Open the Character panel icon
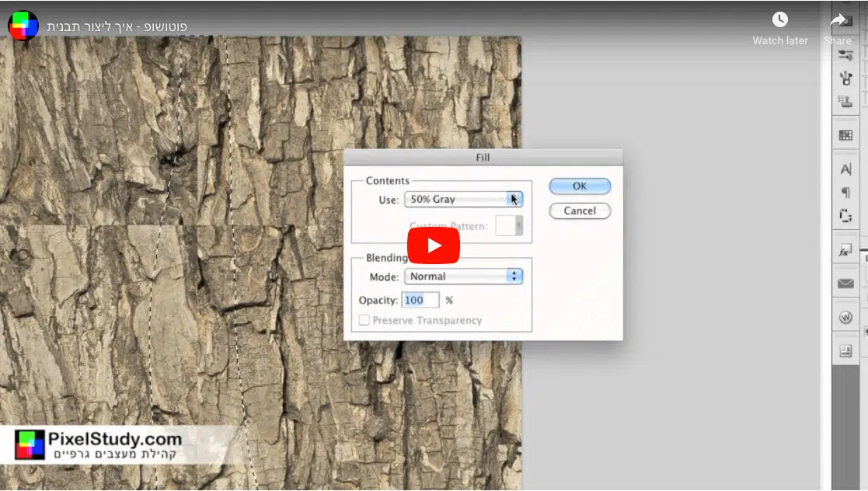This screenshot has width=868, height=491. point(845,169)
